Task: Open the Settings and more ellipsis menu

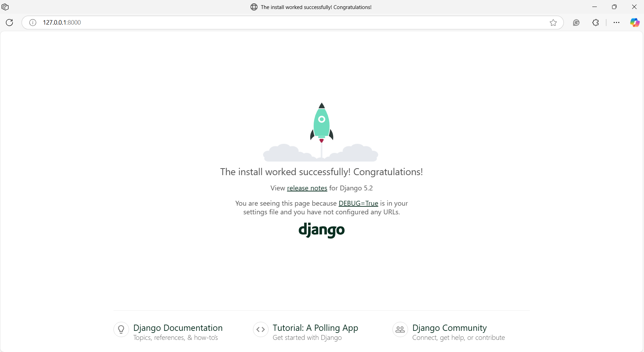Action: coord(616,23)
